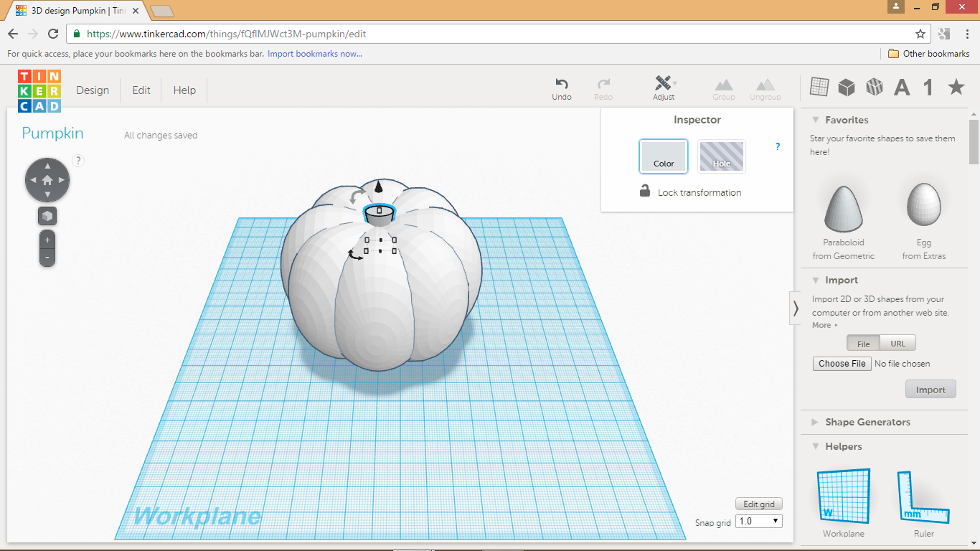
Task: Group the selected shapes
Action: point(723,87)
